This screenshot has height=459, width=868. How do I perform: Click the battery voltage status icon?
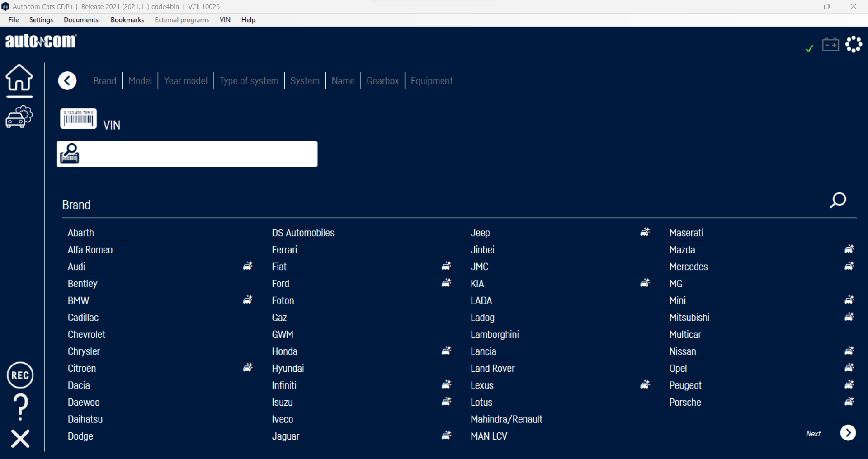click(830, 44)
